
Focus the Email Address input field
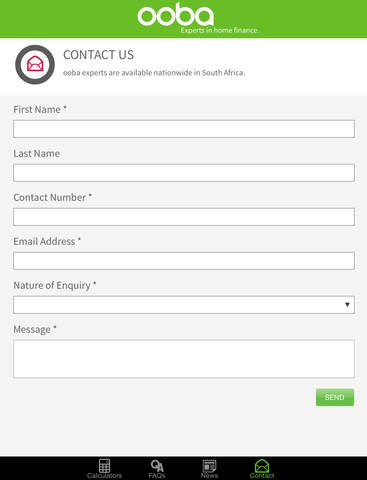pyautogui.click(x=184, y=261)
